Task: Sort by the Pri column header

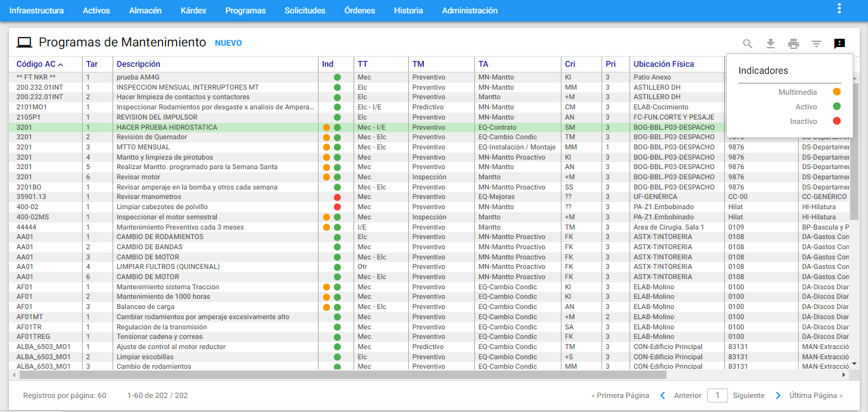Action: tap(610, 64)
